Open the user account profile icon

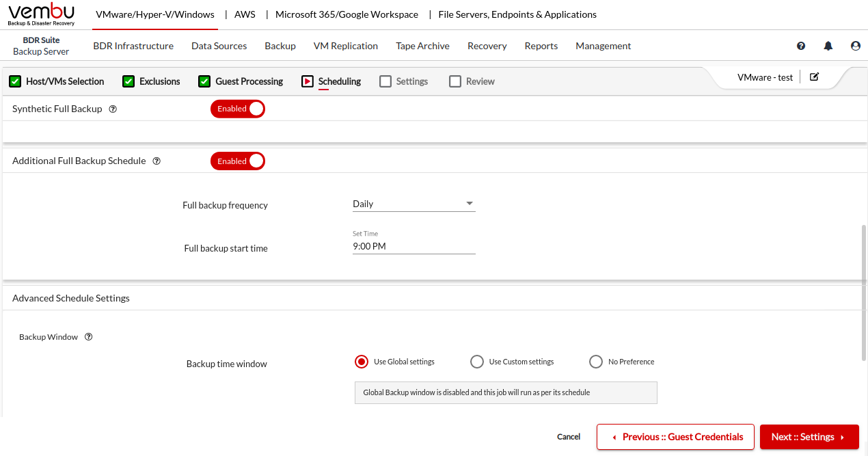point(856,46)
